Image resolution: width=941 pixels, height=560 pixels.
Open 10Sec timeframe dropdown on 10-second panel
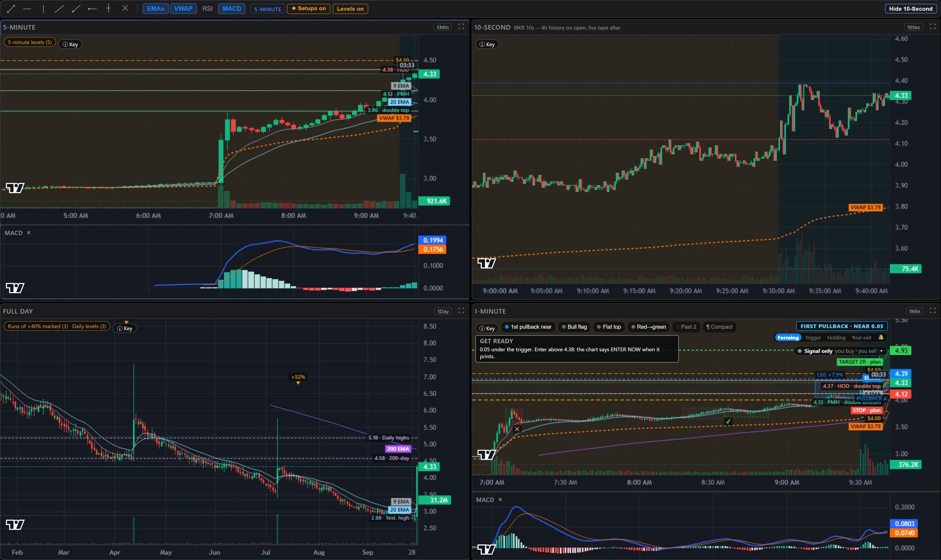pyautogui.click(x=914, y=27)
